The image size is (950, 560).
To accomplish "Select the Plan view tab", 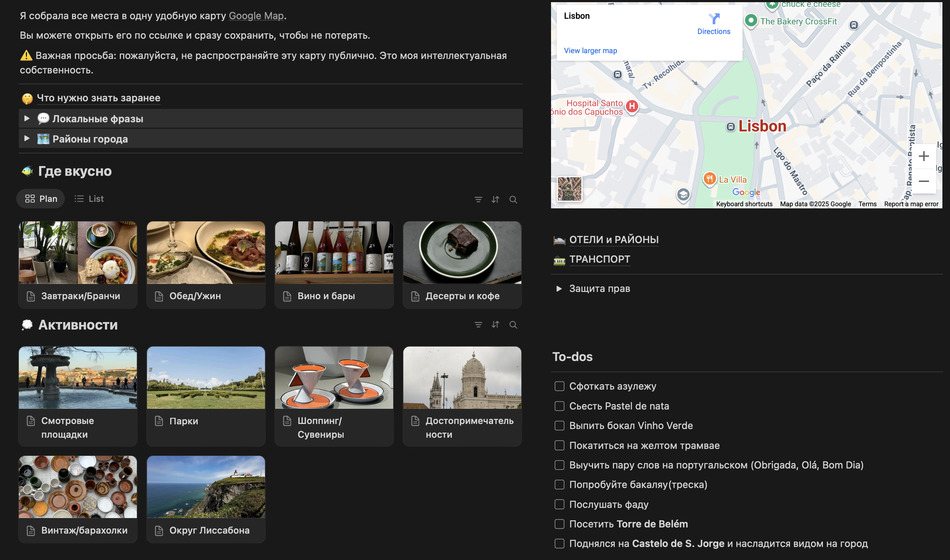I will point(41,199).
